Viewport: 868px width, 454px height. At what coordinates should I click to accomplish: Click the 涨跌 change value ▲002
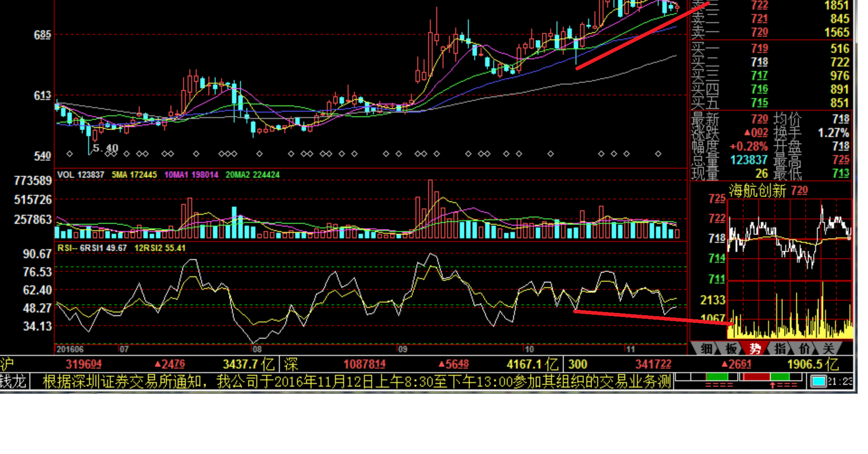tap(756, 133)
